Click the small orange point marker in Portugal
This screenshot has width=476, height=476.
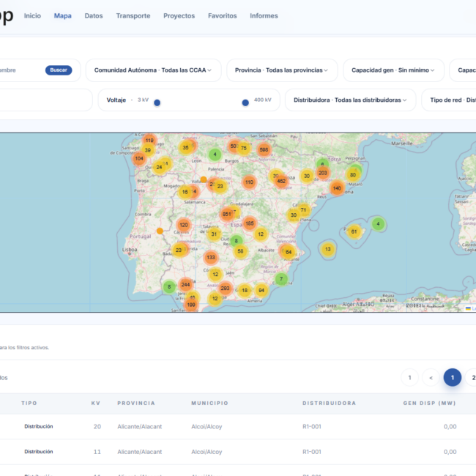[x=160, y=231]
